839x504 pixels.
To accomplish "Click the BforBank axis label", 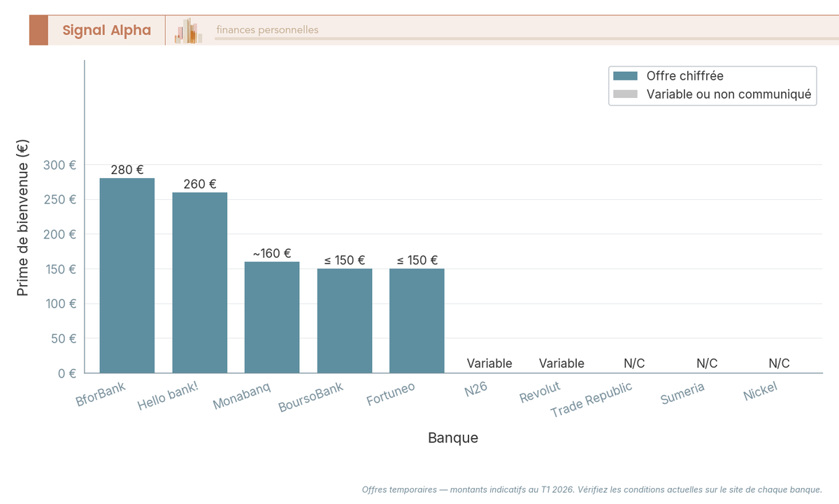I will (x=101, y=394).
